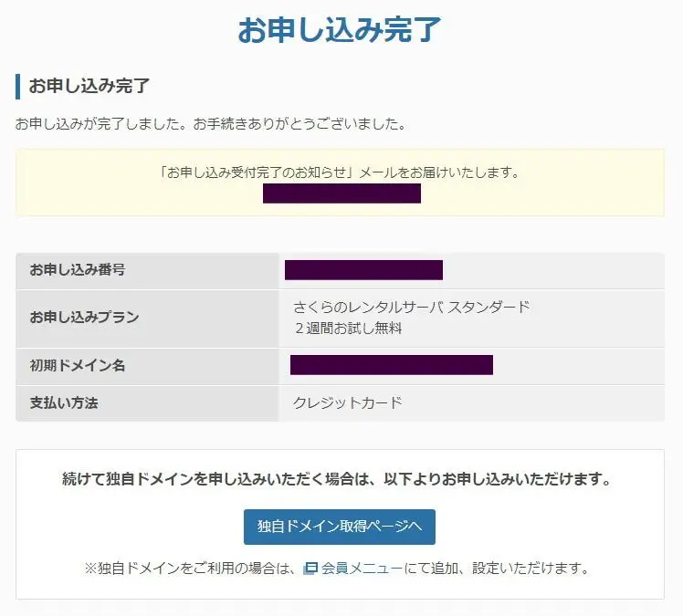Click the icon beside 会員メニュー

(310, 569)
